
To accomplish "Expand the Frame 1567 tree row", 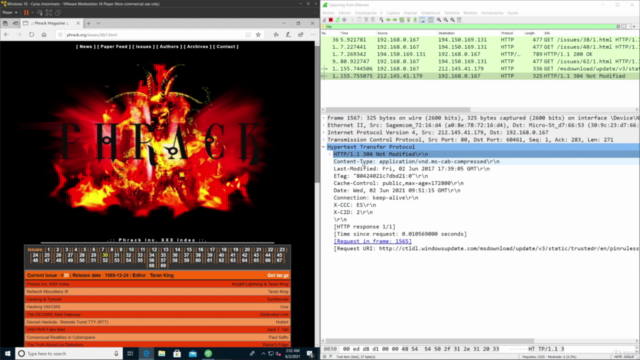I will [324, 118].
